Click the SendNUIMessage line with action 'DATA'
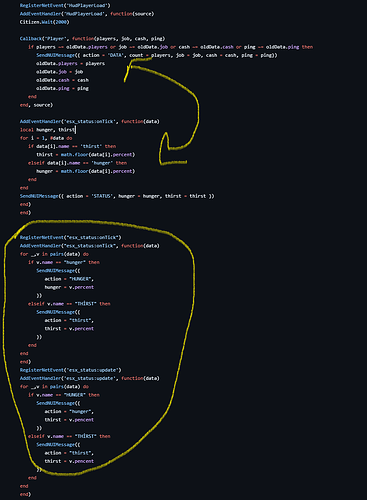The height and width of the screenshot is (500, 367). pyautogui.click(x=157, y=55)
